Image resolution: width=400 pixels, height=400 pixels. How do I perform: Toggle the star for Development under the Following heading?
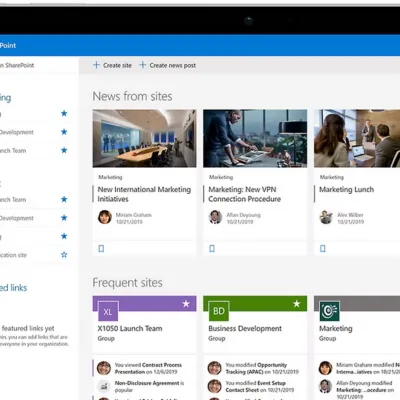point(64,132)
